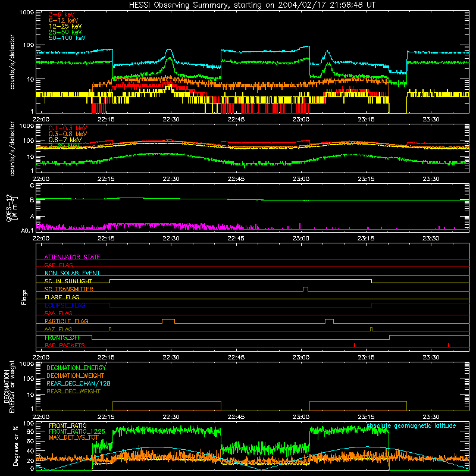The image size is (476, 476).
Task: Pick the SC_TRANSMITTER flag label
Action: (x=69, y=289)
